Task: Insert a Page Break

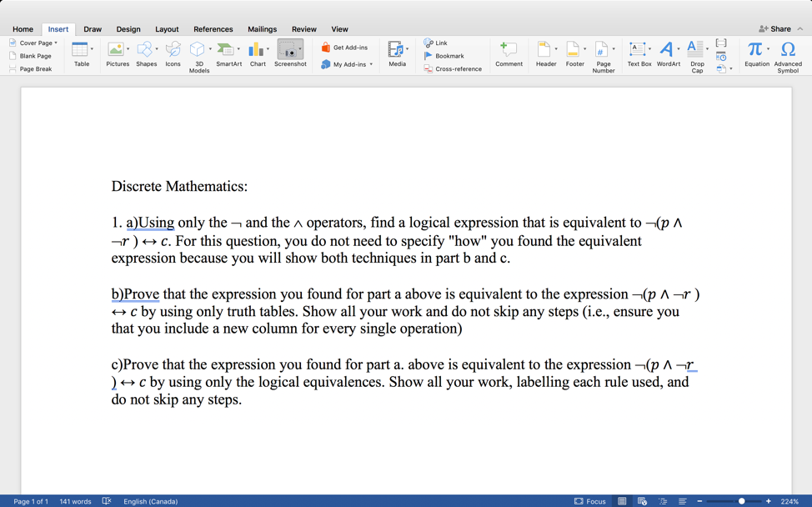Action: coord(29,68)
